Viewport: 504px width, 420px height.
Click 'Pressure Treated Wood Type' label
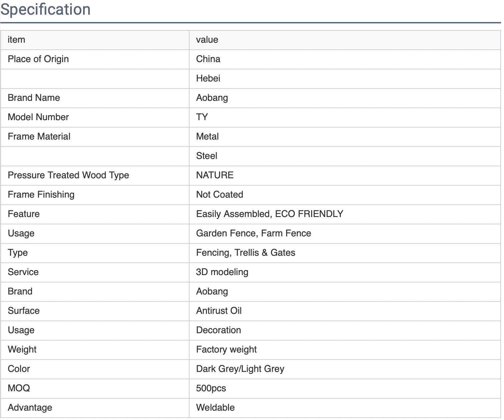(68, 175)
